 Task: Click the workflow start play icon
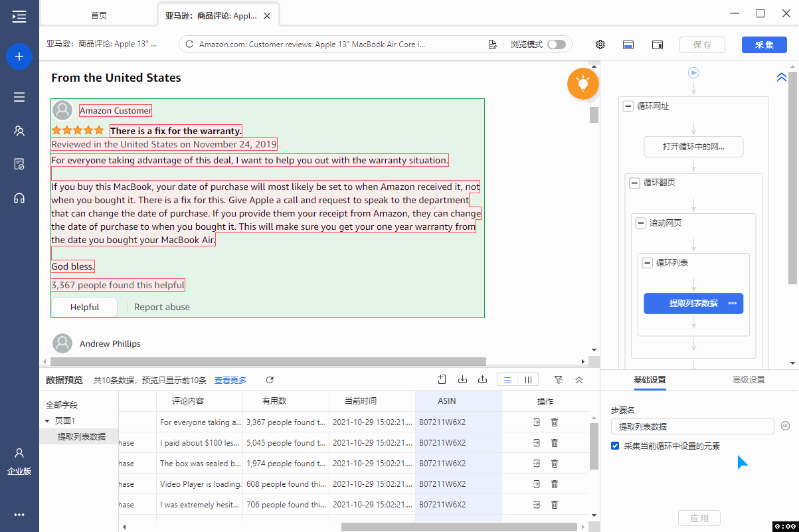click(693, 73)
